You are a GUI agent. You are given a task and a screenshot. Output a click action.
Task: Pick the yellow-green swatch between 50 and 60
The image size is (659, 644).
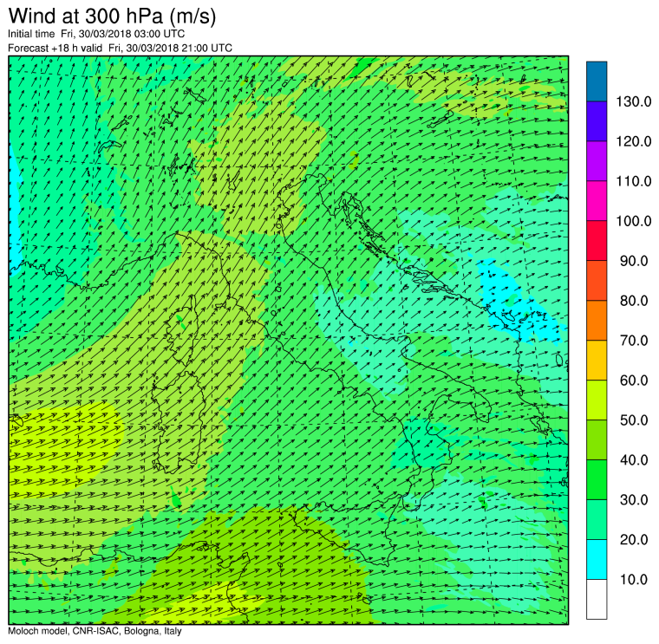(x=597, y=400)
